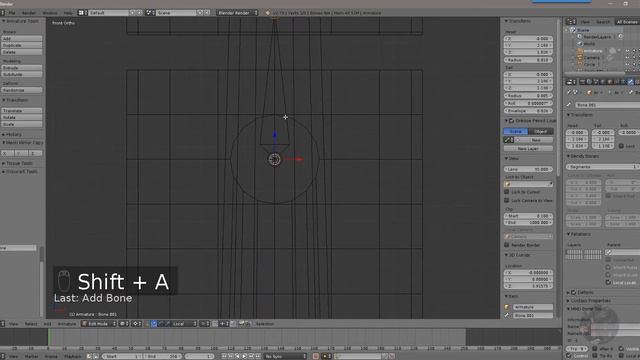Click the play animation button

coord(244,356)
